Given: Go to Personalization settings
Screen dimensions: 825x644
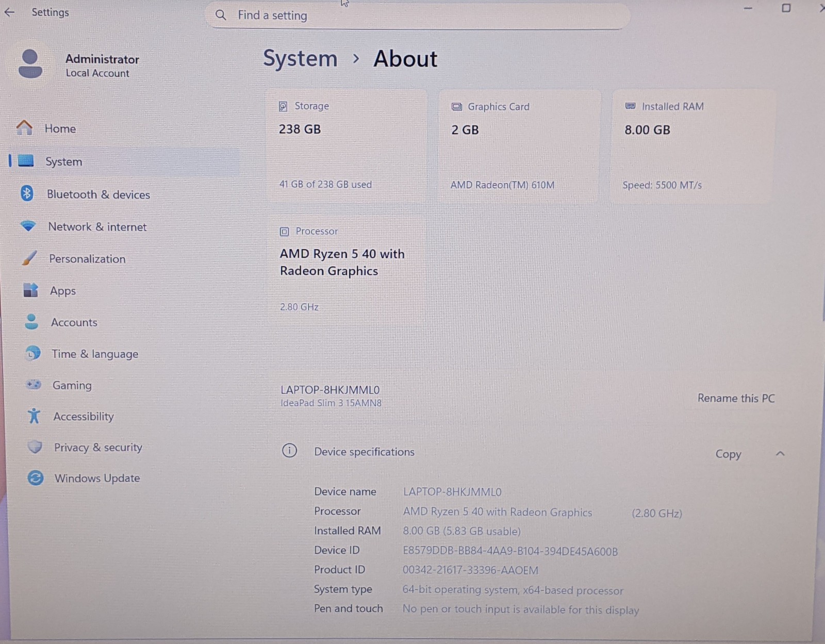Looking at the screenshot, I should tap(87, 259).
